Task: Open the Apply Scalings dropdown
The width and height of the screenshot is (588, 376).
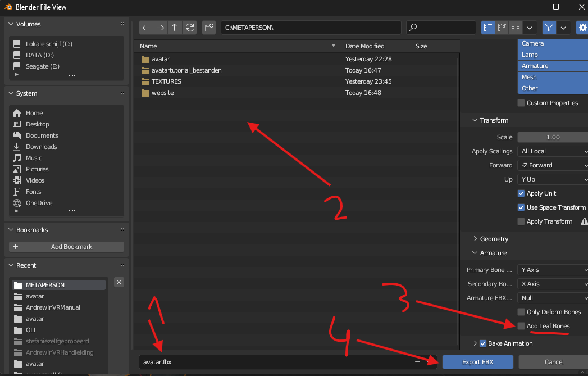Action: pyautogui.click(x=553, y=151)
